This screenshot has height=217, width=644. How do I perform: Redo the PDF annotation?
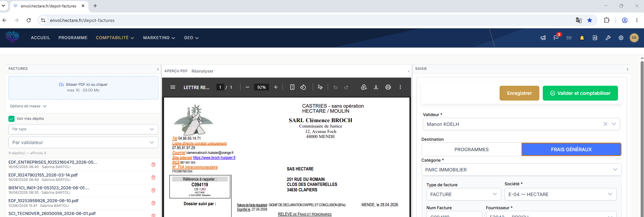pyautogui.click(x=346, y=87)
